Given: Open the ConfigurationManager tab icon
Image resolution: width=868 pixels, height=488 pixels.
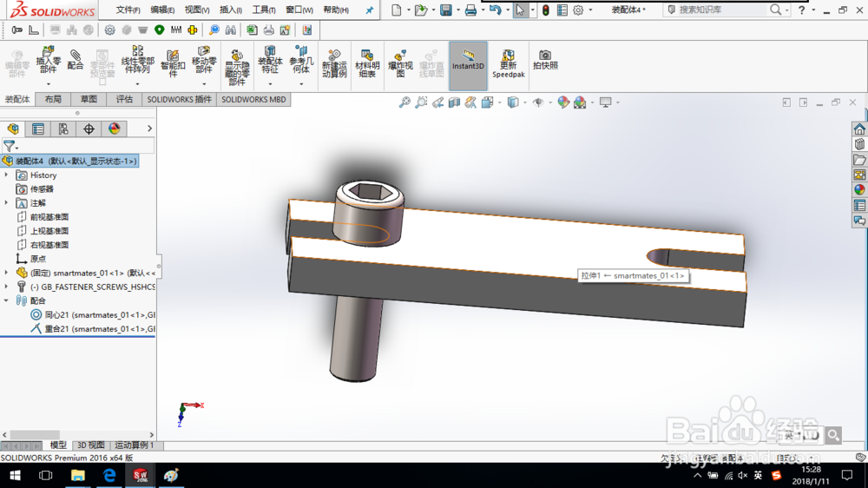Looking at the screenshot, I should click(63, 129).
